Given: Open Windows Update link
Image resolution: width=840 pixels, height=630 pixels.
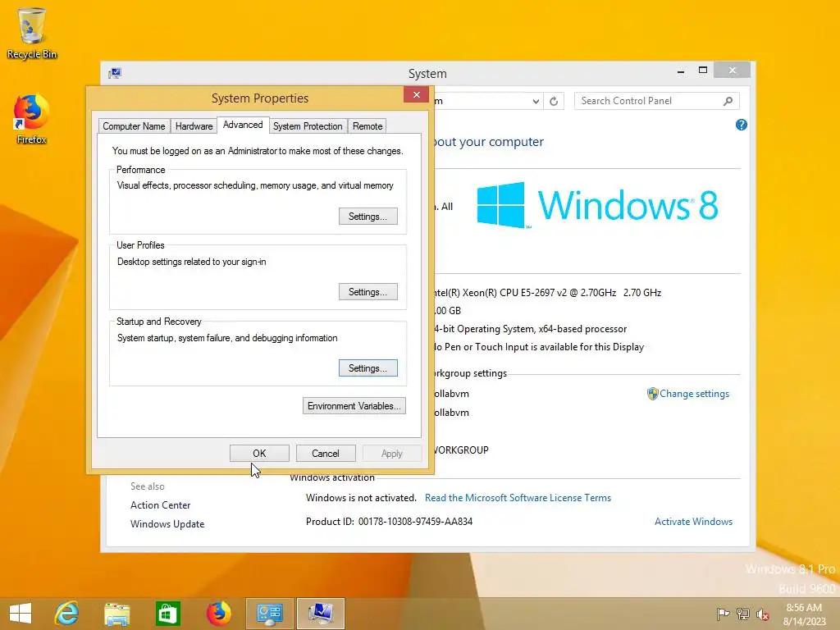Looking at the screenshot, I should [167, 524].
